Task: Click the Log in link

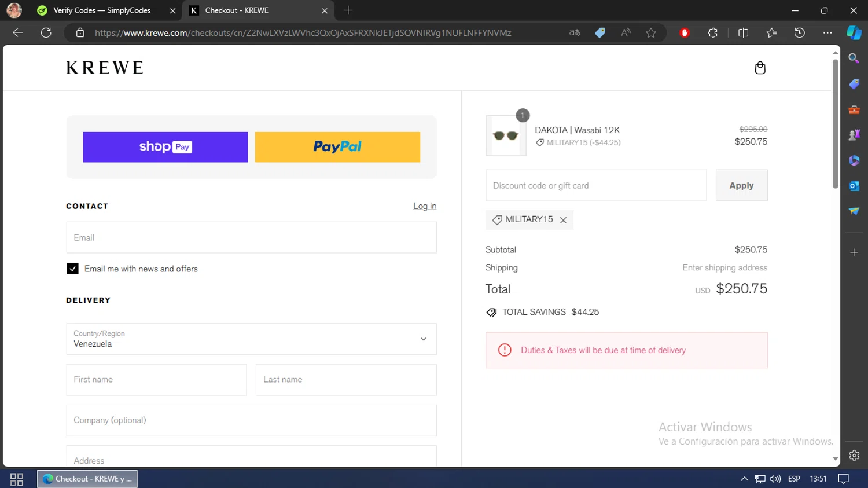Action: [x=425, y=206]
